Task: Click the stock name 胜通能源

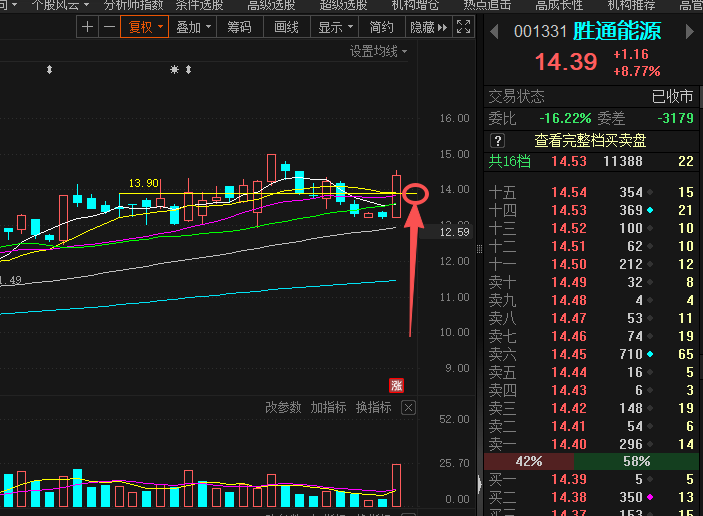Action: point(617,31)
